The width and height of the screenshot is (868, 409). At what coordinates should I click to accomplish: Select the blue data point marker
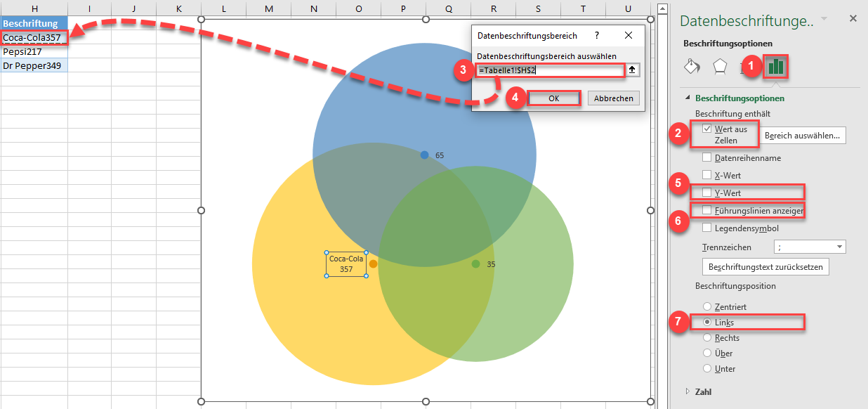click(x=424, y=155)
